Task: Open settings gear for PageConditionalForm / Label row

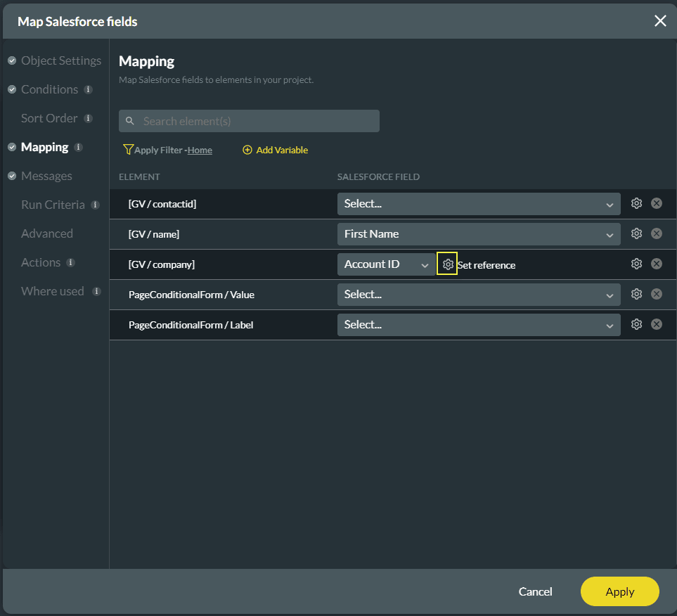Action: point(636,324)
